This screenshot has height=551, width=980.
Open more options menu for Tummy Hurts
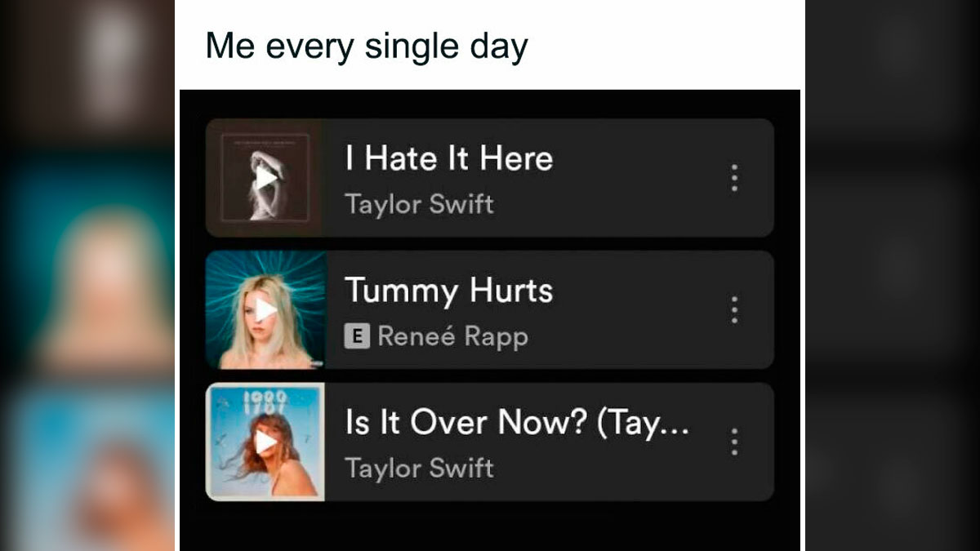click(x=734, y=309)
